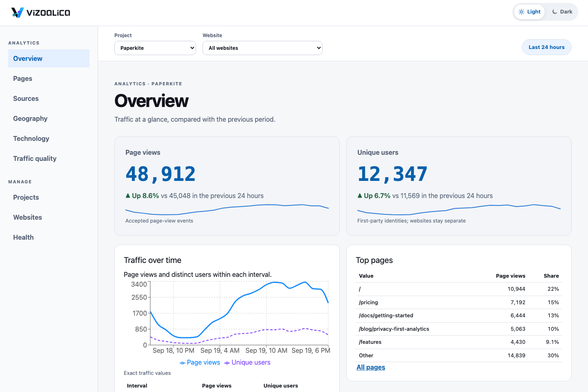Click the /docs/getting-started row

click(459, 316)
